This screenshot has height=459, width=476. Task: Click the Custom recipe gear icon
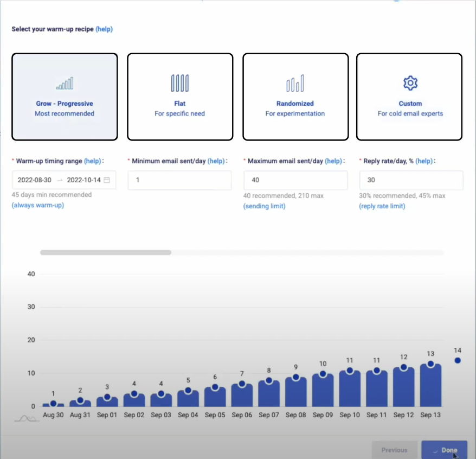click(x=410, y=83)
